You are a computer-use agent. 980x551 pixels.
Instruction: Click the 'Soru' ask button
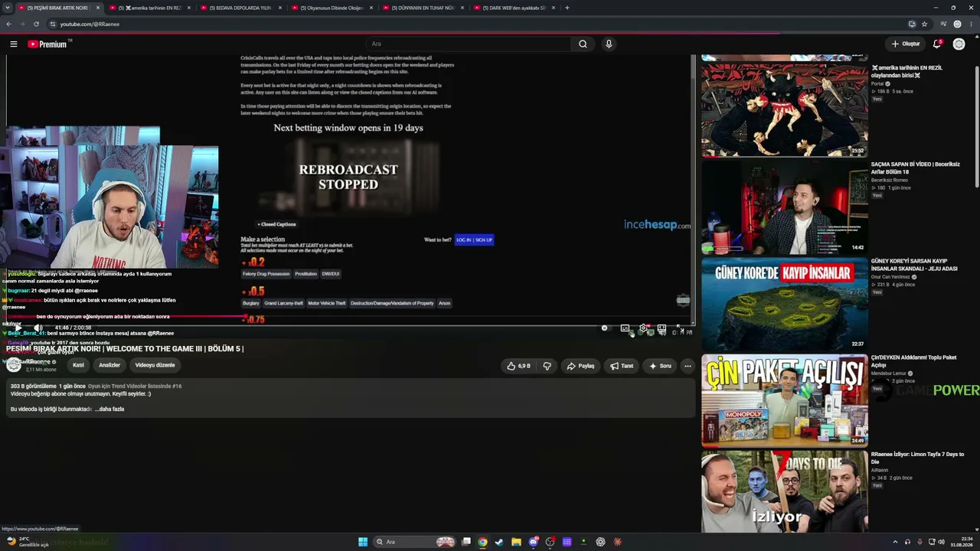(660, 366)
